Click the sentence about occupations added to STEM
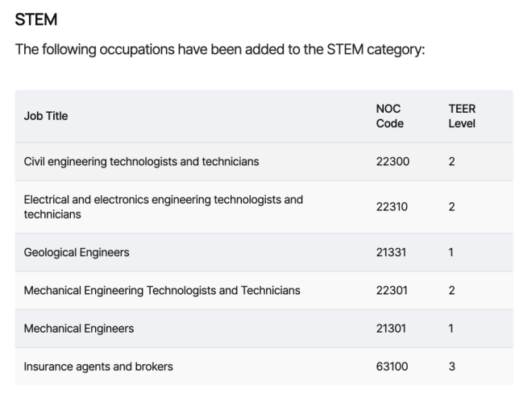The width and height of the screenshot is (532, 398). click(220, 49)
